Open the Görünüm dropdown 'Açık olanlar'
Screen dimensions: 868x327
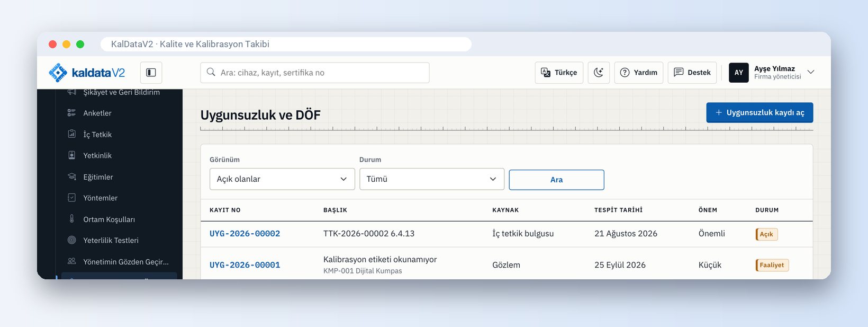[x=282, y=179]
